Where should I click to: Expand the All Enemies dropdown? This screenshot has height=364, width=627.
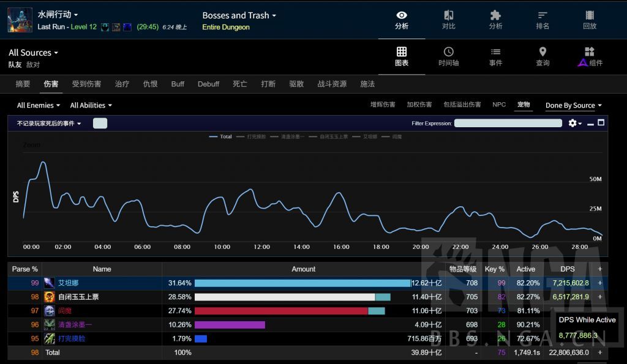(39, 105)
